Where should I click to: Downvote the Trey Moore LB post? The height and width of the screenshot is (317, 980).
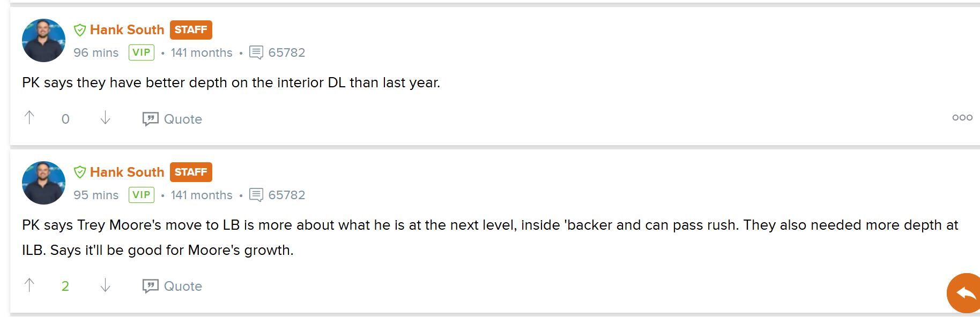coord(105,285)
